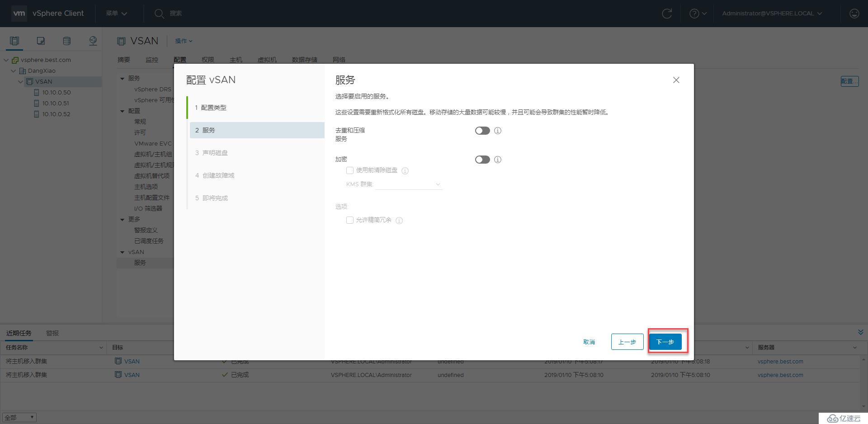
Task: Select I/O 筛选器 in config menu
Action: (x=148, y=209)
